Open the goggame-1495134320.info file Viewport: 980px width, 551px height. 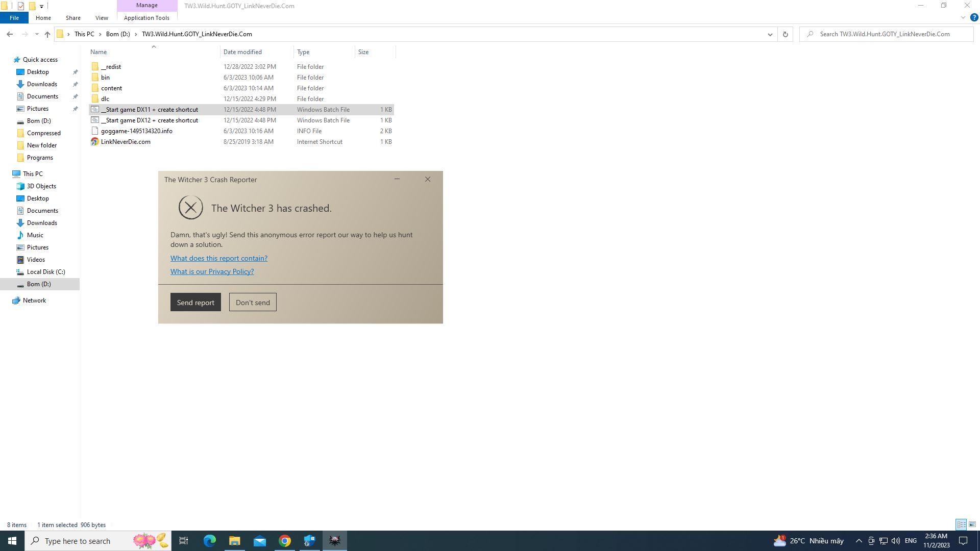point(137,131)
